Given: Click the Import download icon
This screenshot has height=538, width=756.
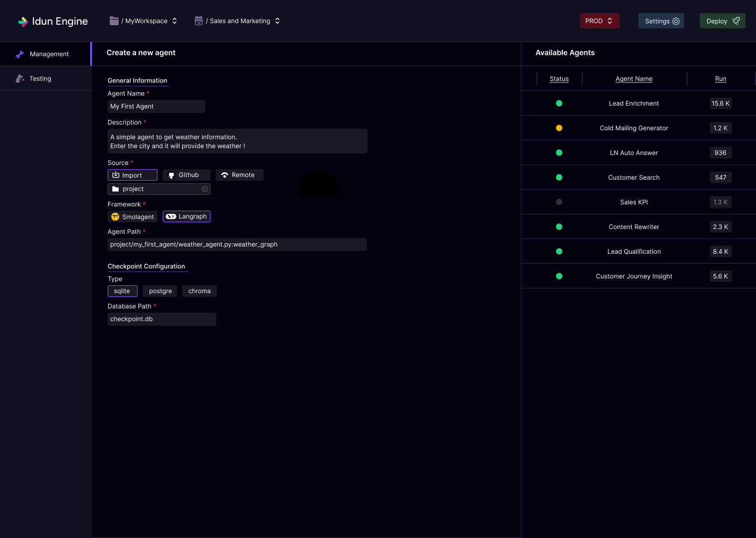Looking at the screenshot, I should click(x=116, y=175).
